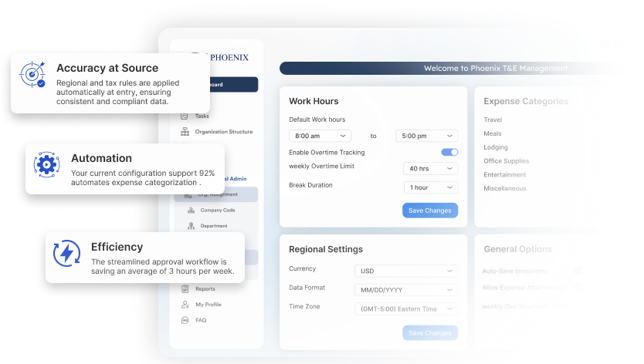
Task: Click the Efficiency lightning bolt icon
Action: [66, 254]
